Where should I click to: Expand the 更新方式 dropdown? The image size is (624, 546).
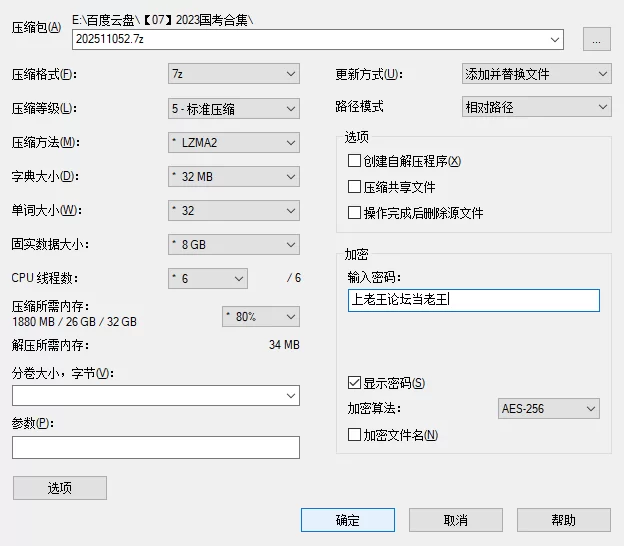[536, 74]
